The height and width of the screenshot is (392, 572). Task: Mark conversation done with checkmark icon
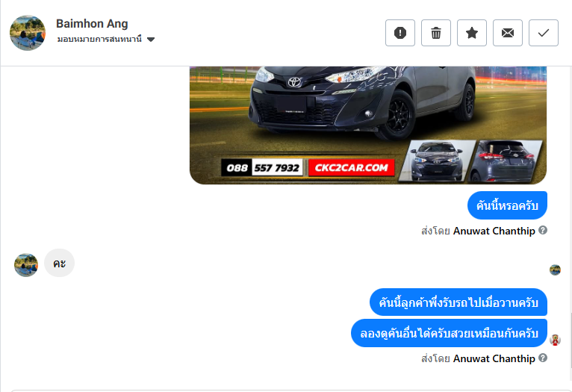544,33
